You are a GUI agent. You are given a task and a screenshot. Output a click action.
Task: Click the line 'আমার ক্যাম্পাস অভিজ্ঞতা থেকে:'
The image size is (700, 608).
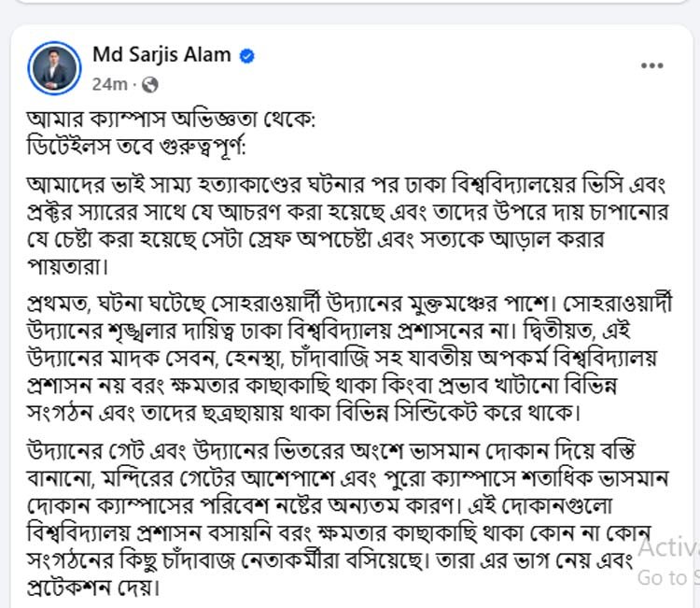(171, 120)
